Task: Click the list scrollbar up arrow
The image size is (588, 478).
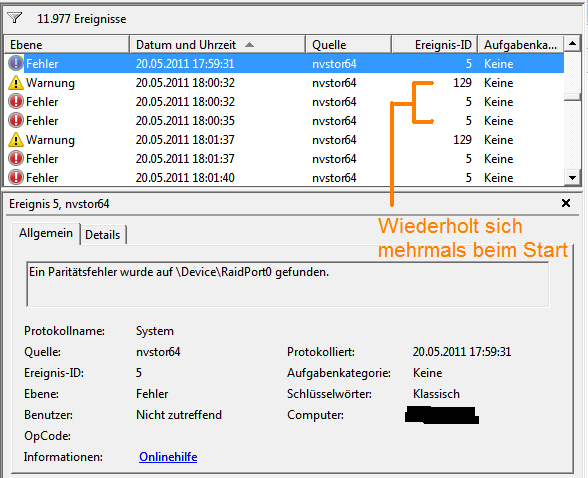Action: (572, 44)
